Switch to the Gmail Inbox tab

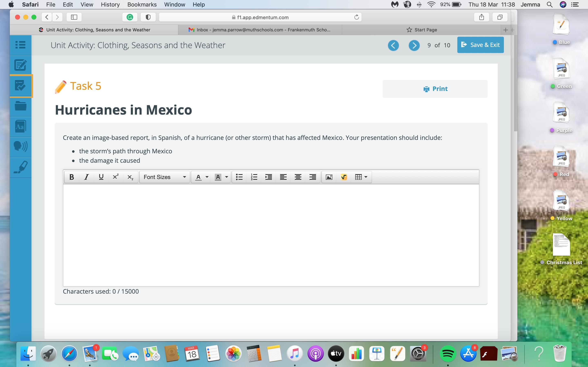point(259,30)
